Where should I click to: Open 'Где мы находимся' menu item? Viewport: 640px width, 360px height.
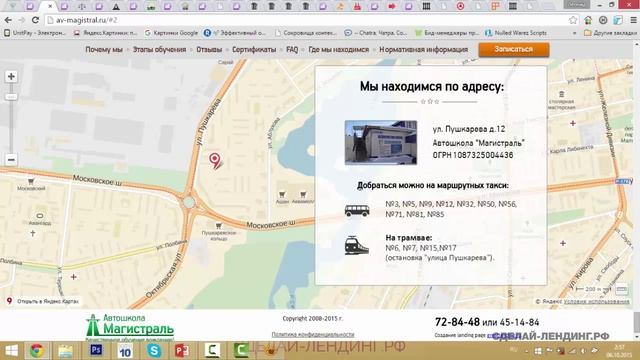tap(338, 49)
